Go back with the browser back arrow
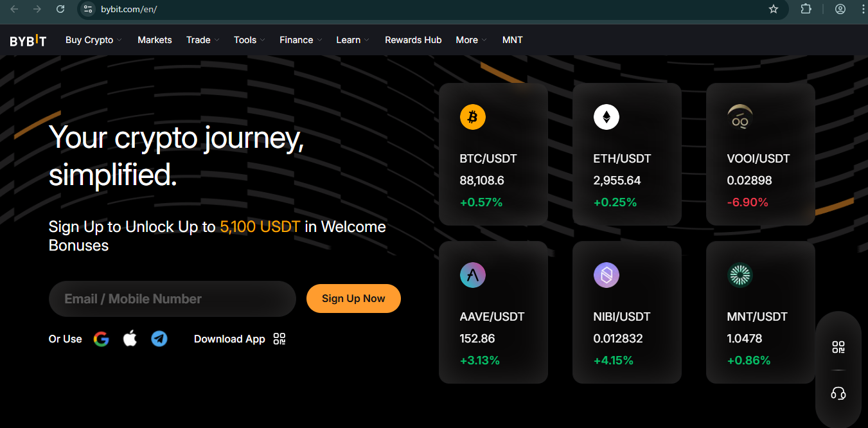 pyautogui.click(x=14, y=9)
